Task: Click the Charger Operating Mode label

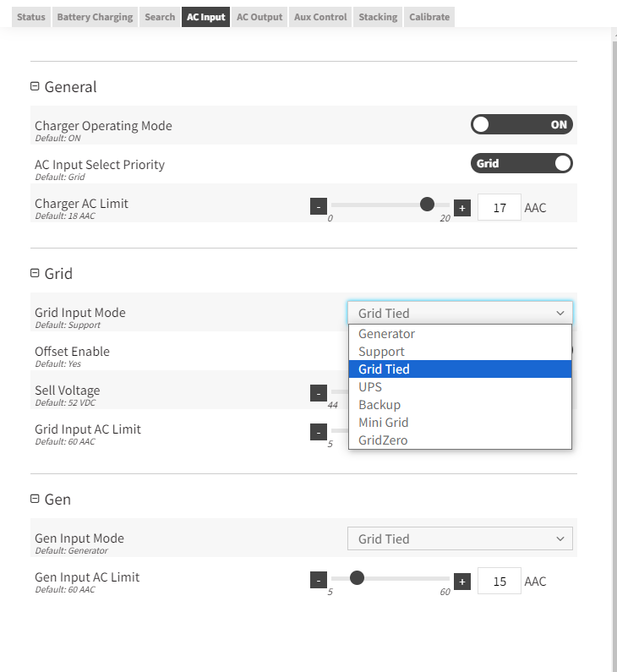Action: 103,126
